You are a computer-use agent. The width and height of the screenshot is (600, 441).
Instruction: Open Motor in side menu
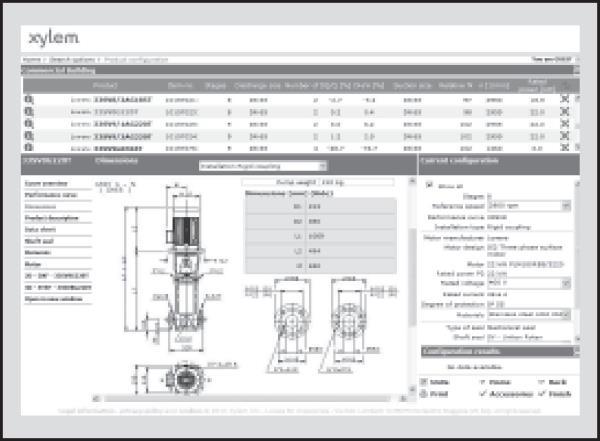(x=33, y=264)
